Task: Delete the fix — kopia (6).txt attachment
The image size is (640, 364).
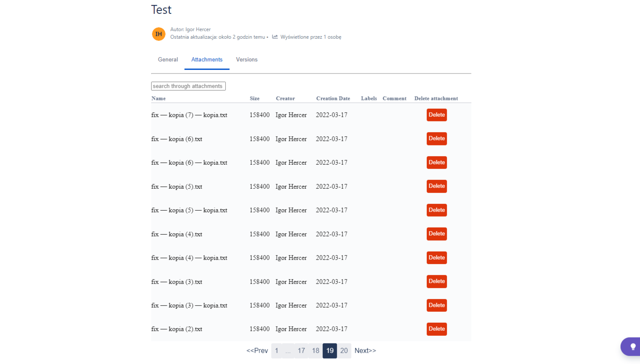Action: 436,139
